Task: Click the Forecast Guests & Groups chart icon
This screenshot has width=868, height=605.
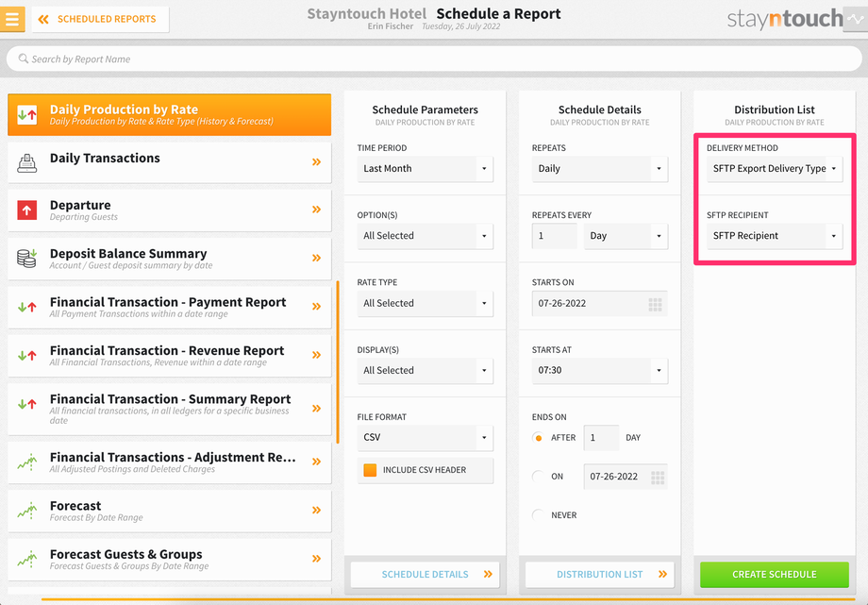Action: click(x=27, y=559)
